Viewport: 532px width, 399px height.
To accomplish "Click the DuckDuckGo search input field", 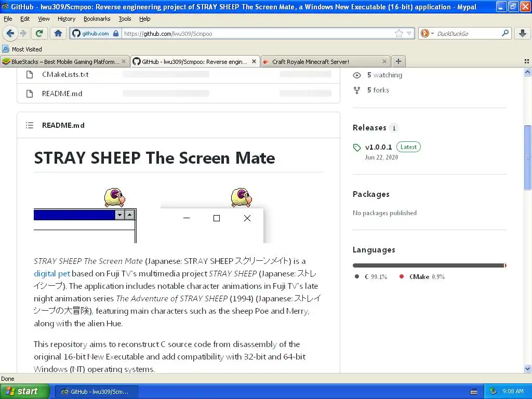I will [x=468, y=33].
